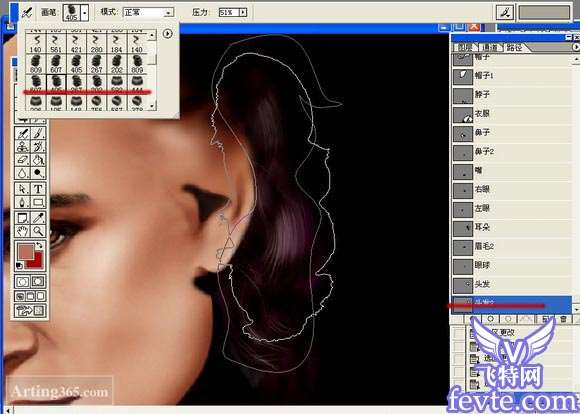Choose the brush preset labeled 561
The height and width of the screenshot is (414, 580).
[56, 43]
